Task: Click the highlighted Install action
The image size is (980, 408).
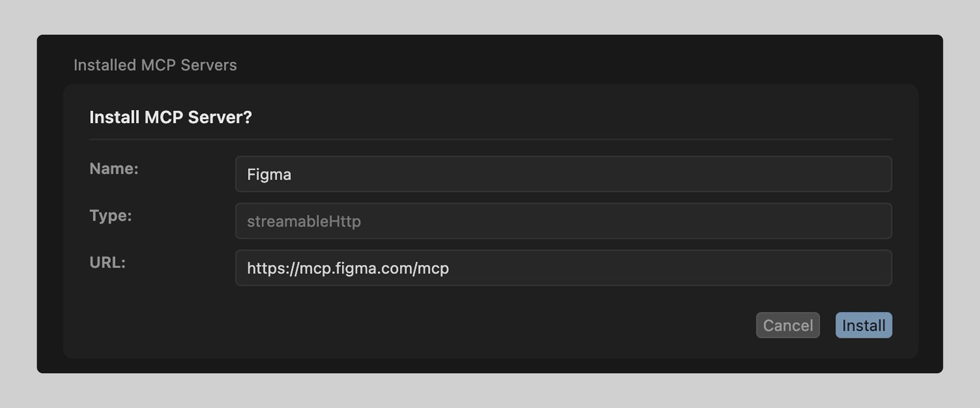Action: tap(863, 325)
